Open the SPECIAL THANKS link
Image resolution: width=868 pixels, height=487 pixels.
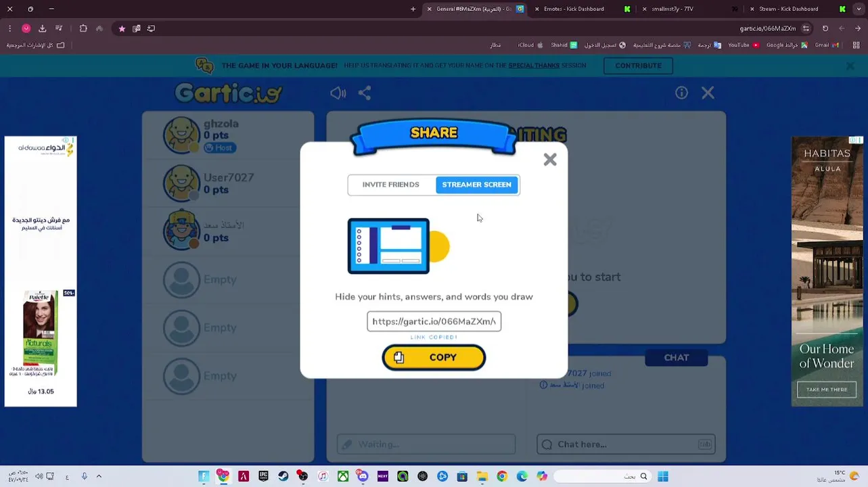(534, 66)
